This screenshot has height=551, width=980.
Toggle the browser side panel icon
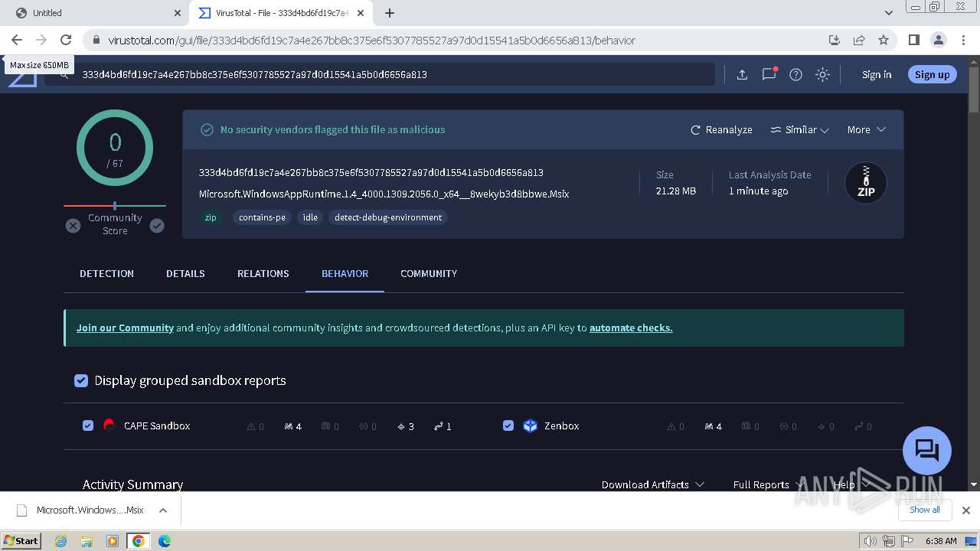913,40
